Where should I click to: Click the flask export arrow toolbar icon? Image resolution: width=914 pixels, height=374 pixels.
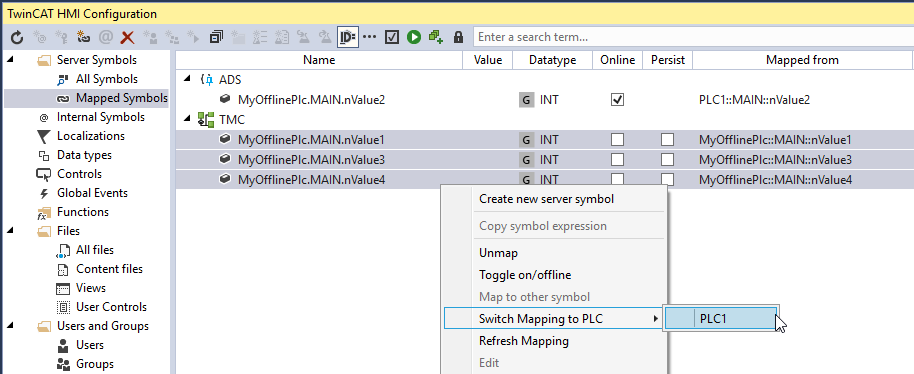[x=325, y=37]
